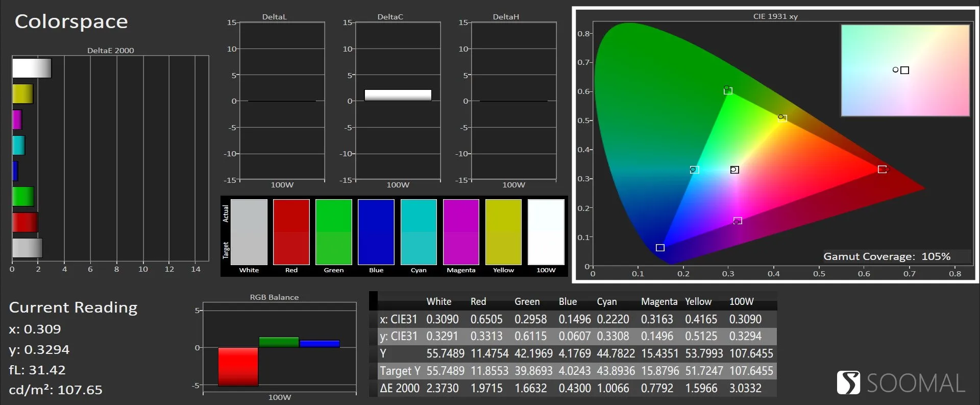Click the green primary marker on CIE diagram

click(728, 90)
